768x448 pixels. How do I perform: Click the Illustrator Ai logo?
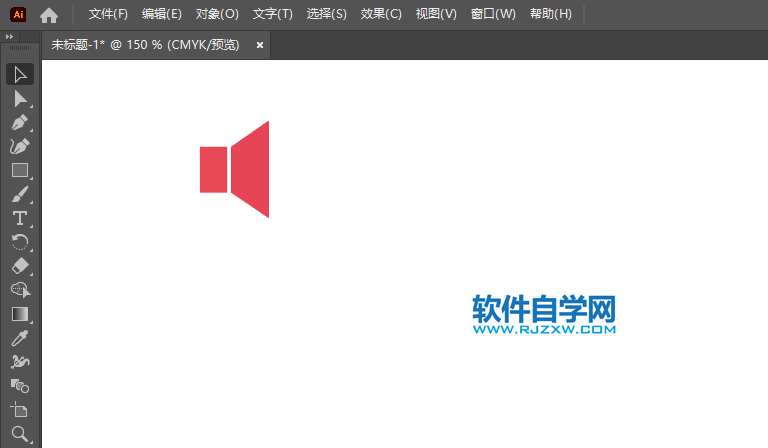18,14
